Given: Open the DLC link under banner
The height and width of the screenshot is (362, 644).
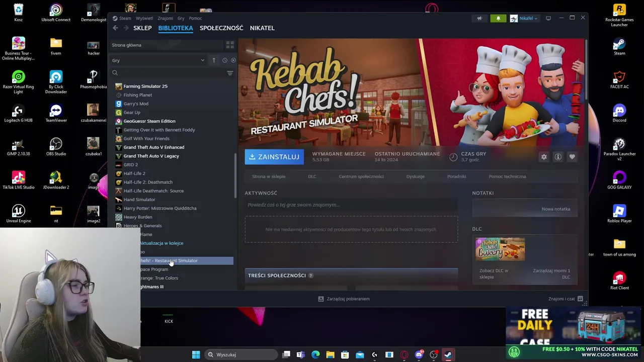Looking at the screenshot, I should click(x=312, y=176).
